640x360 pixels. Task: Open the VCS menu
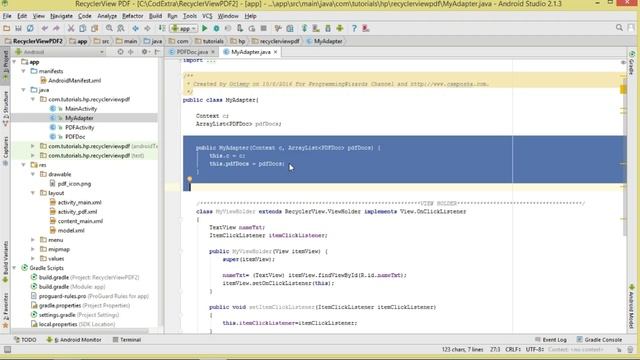[x=207, y=16]
